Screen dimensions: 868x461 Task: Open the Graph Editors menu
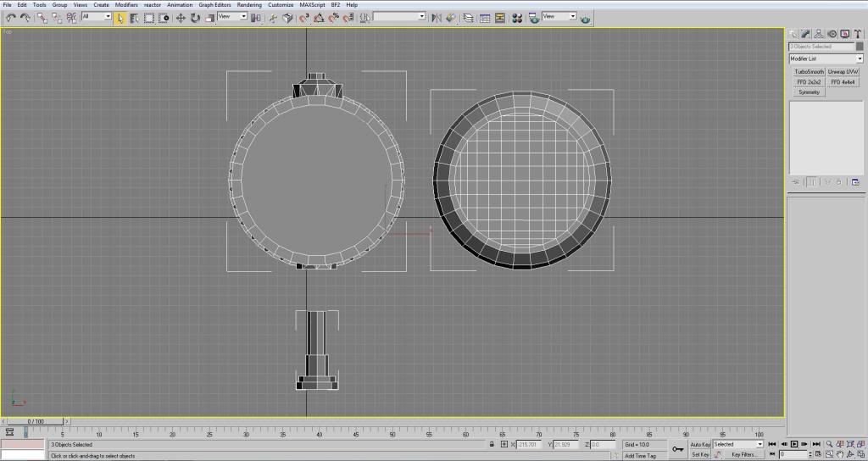coord(215,4)
